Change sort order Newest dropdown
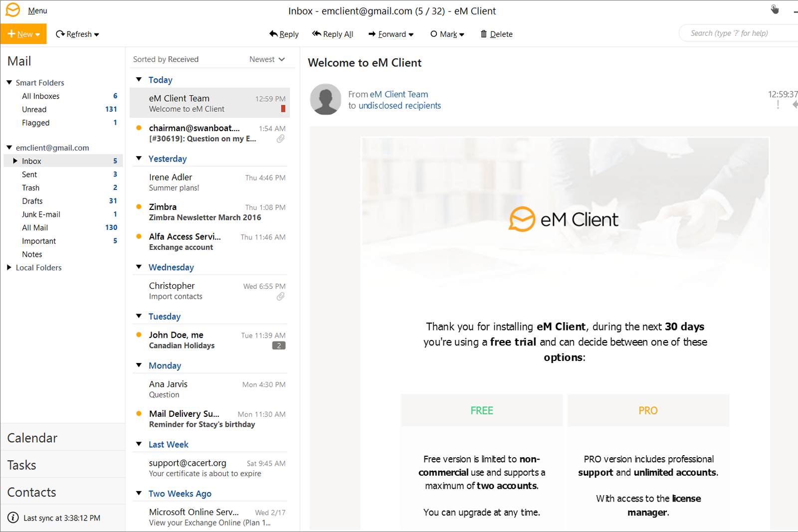The height and width of the screenshot is (532, 798). [x=267, y=59]
